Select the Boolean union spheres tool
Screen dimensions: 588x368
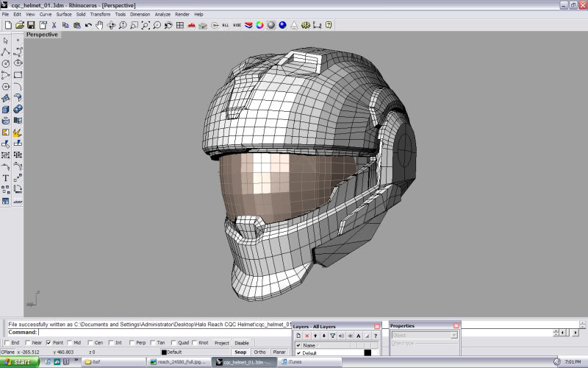(18, 109)
